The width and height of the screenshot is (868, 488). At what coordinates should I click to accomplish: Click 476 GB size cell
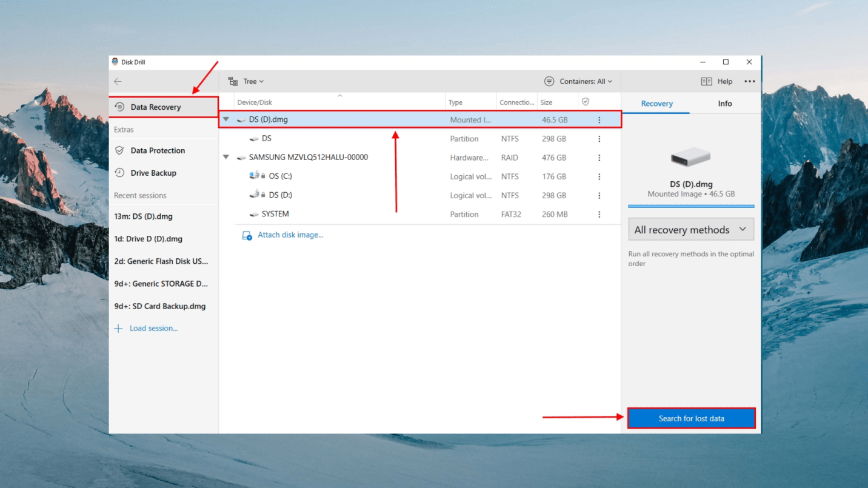click(554, 158)
